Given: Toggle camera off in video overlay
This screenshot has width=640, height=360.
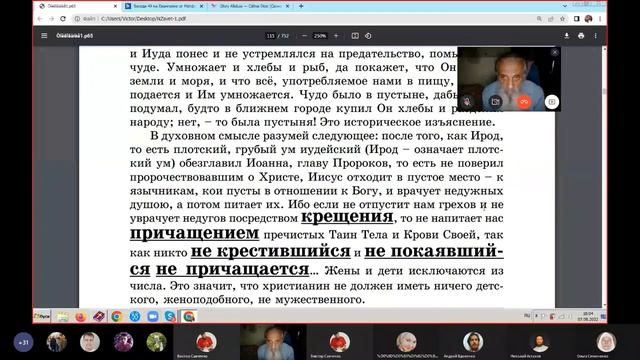Looking at the screenshot, I should [495, 101].
